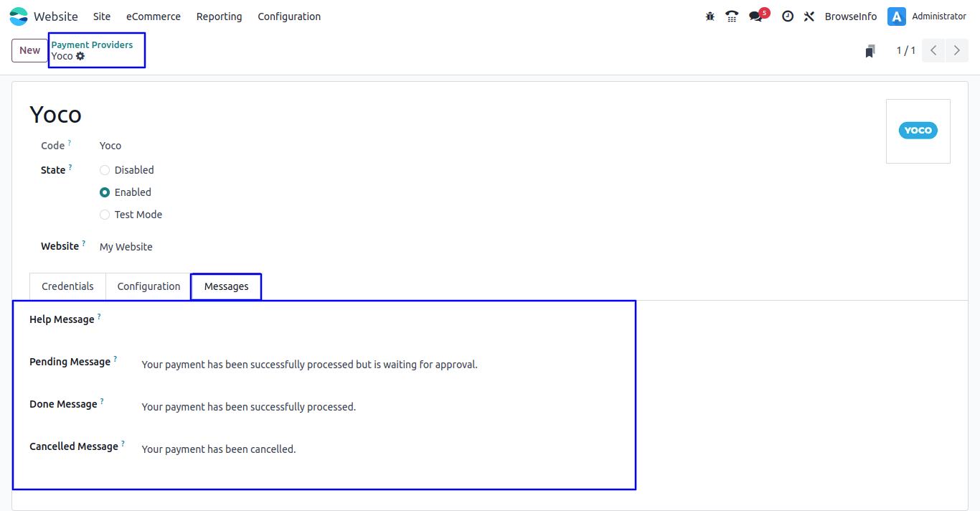980x511 pixels.
Task: Click the bookmark icon near pager
Action: click(x=870, y=51)
